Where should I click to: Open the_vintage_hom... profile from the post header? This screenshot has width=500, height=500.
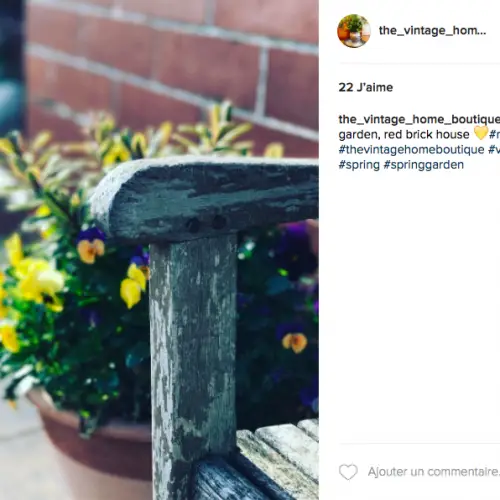tap(432, 31)
